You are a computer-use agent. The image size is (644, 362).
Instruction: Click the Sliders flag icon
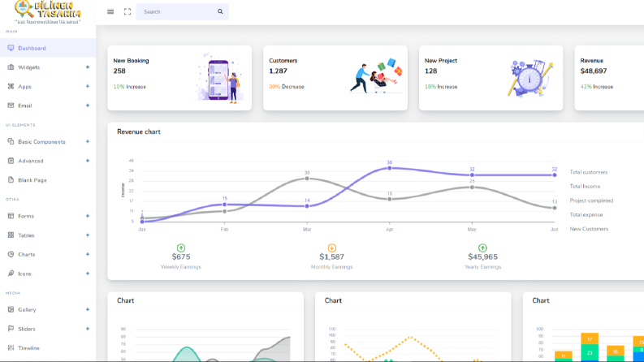pyautogui.click(x=11, y=329)
